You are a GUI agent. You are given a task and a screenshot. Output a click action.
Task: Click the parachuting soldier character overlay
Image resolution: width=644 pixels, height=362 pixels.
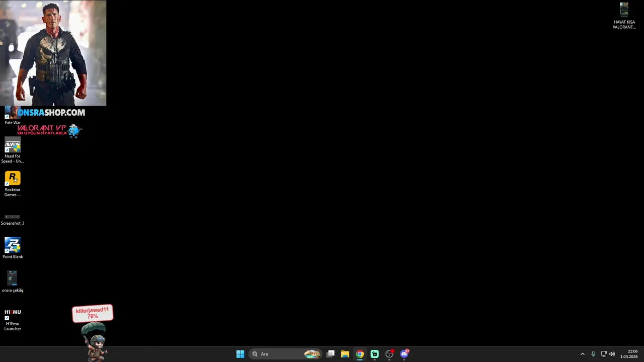point(95,342)
